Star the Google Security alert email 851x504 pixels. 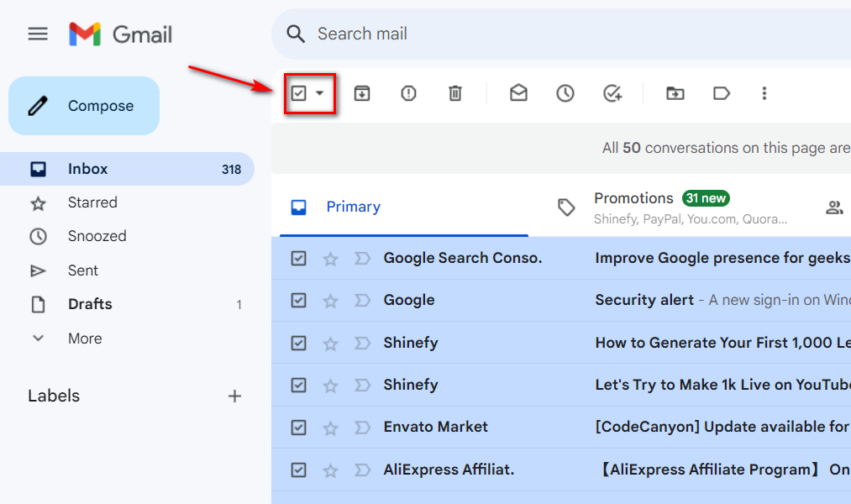coord(330,301)
